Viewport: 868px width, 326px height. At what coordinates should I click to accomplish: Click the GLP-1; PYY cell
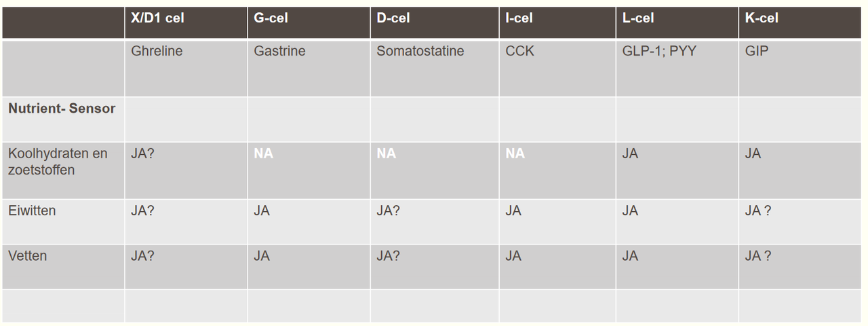659,51
